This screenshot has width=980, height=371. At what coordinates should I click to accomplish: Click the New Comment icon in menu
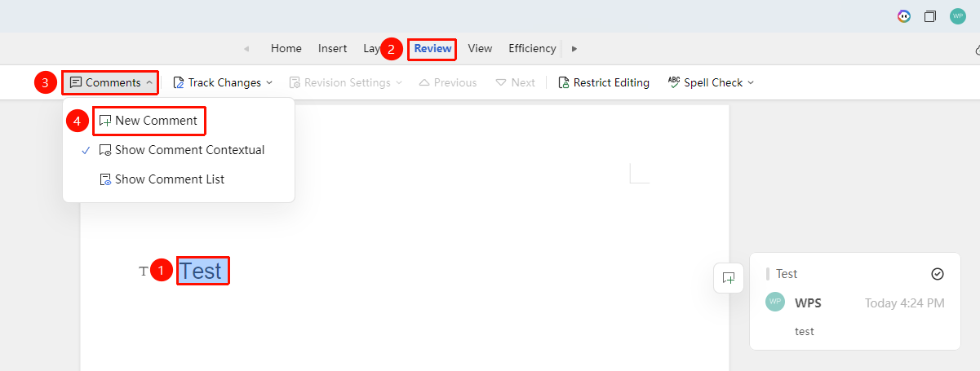104,121
